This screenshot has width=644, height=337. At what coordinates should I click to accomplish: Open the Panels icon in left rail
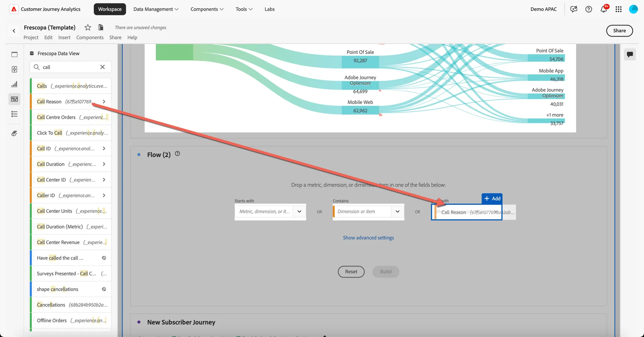15,54
